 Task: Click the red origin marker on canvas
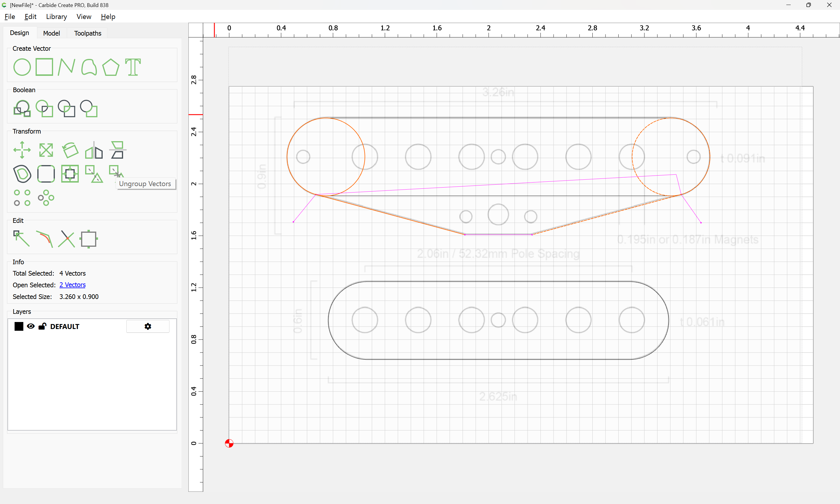[x=229, y=444]
